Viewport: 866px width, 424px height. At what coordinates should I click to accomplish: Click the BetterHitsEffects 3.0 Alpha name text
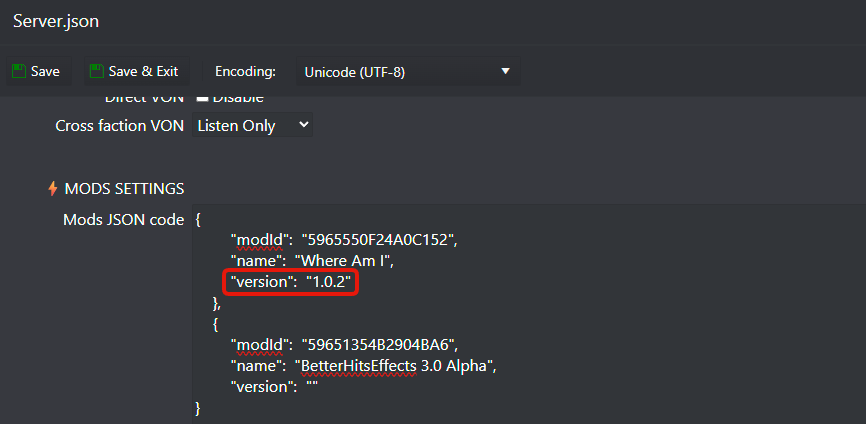click(x=395, y=365)
